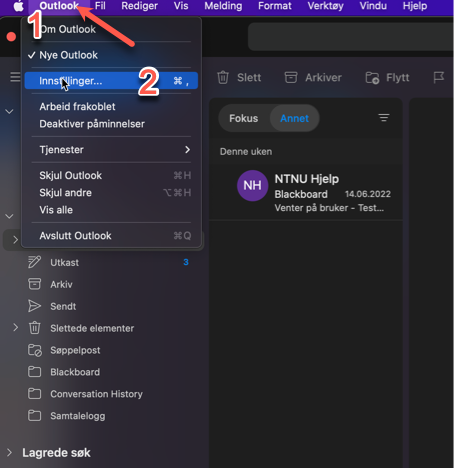Open the message filter icon
The height and width of the screenshot is (468, 454).
coord(384,118)
